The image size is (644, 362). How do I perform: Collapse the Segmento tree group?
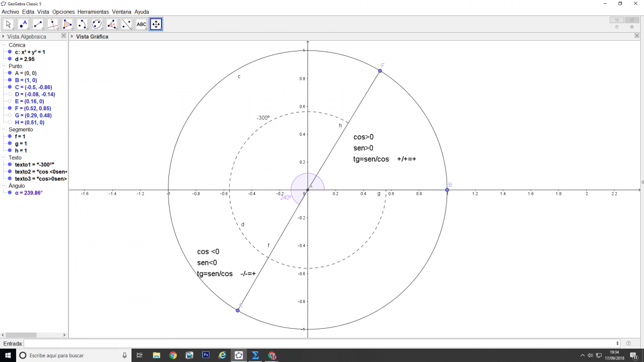click(4, 129)
